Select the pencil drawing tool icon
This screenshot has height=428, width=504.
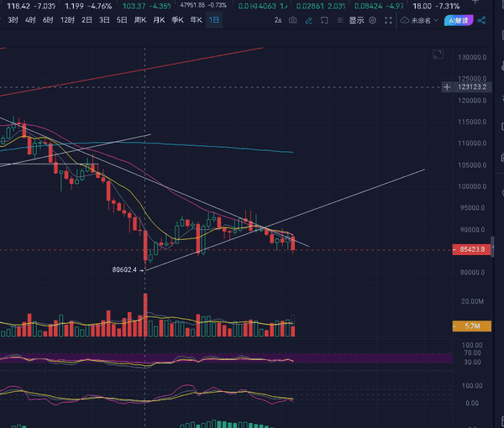pyautogui.click(x=308, y=19)
